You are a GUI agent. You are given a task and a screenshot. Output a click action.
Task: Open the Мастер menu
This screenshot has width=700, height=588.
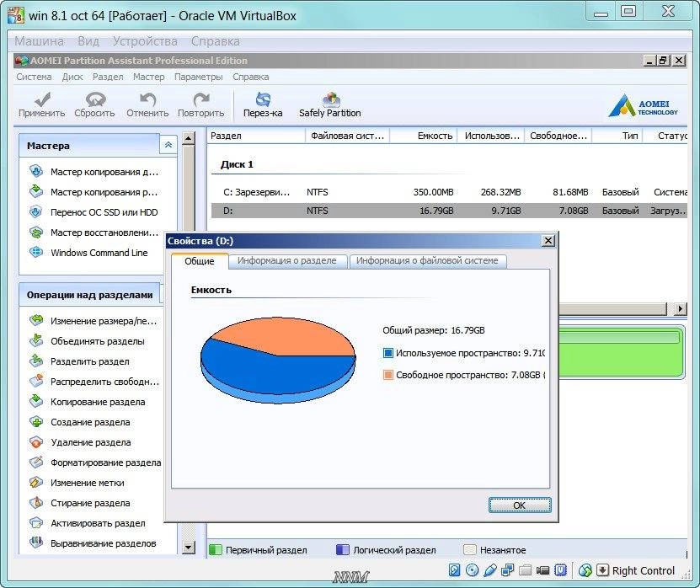tap(148, 77)
